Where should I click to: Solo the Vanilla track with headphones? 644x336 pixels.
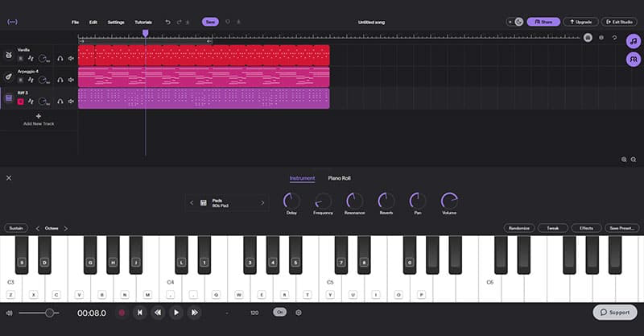point(60,58)
